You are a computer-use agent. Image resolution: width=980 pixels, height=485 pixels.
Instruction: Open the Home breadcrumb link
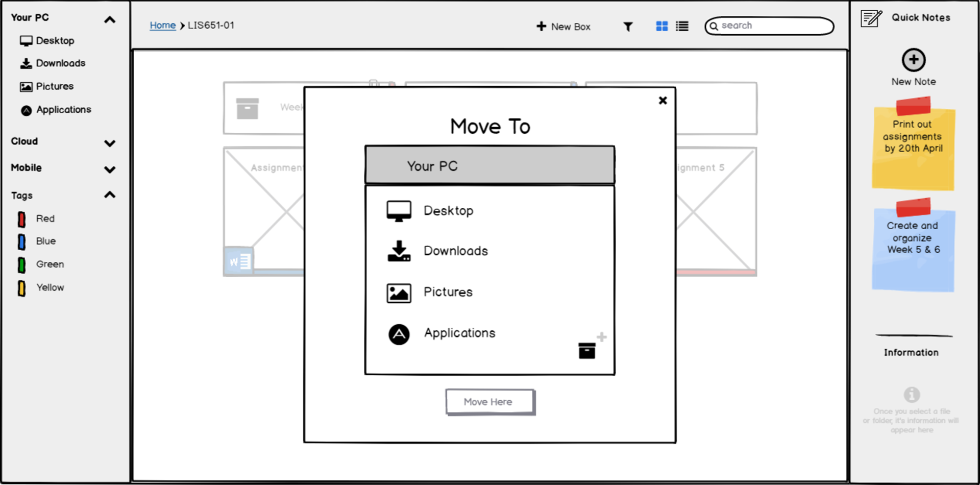(163, 26)
